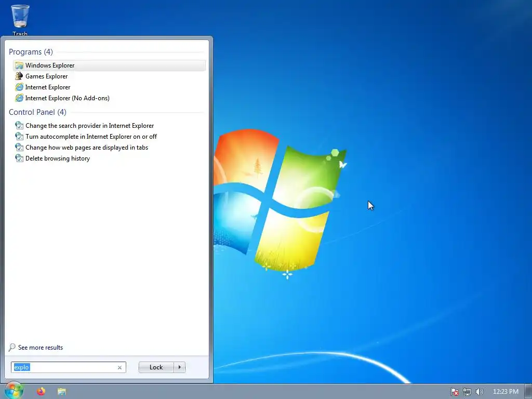Click icon next to 'Delete browsing history'
This screenshot has width=532, height=399.
coord(19,158)
